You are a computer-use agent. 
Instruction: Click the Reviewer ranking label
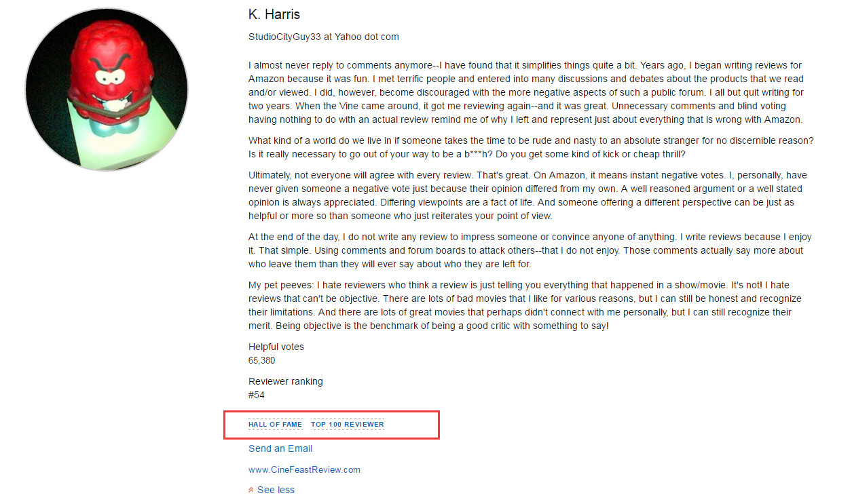coord(286,381)
